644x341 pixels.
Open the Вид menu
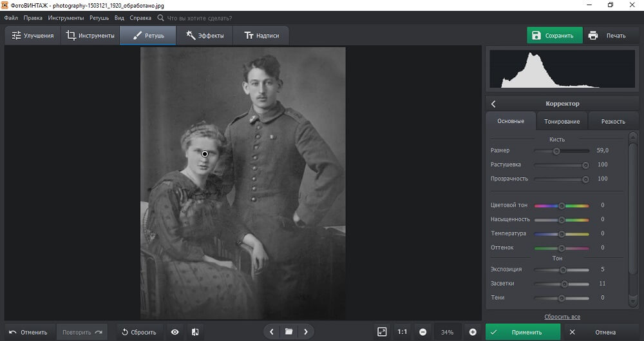tap(119, 18)
